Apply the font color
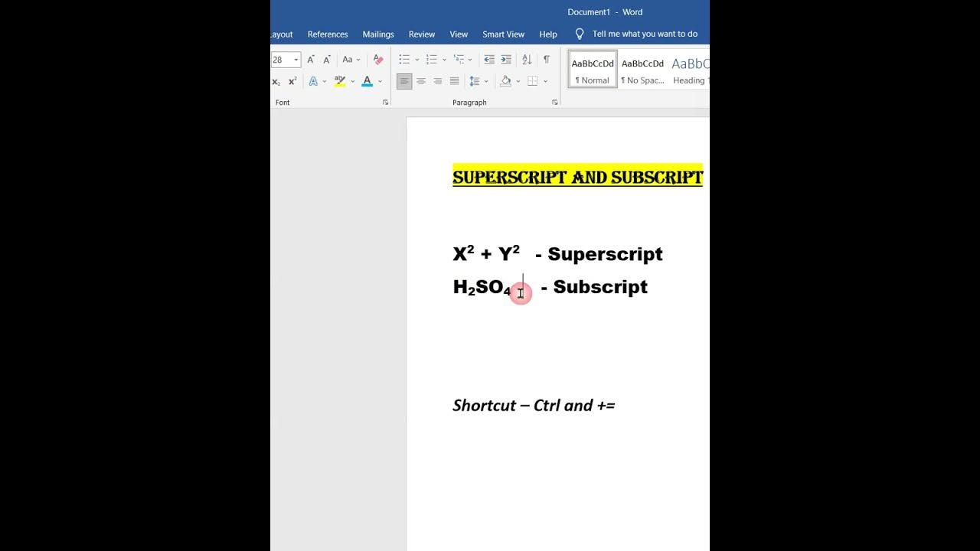 point(367,81)
